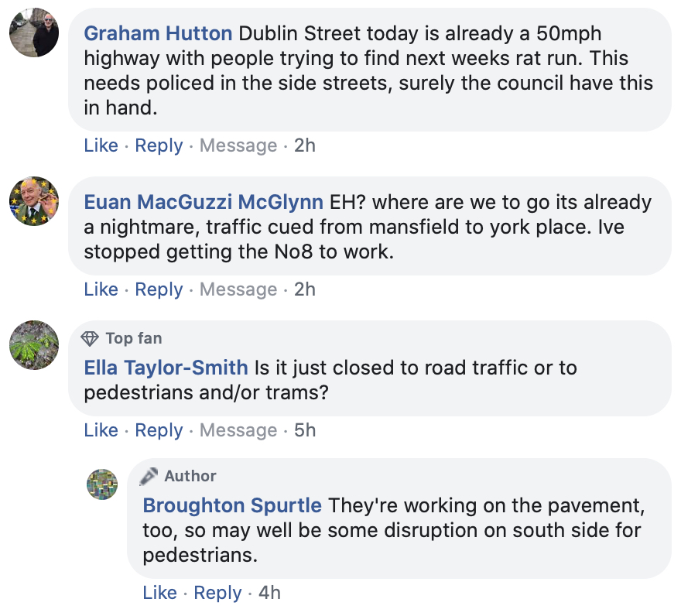This screenshot has height=616, width=681.
Task: Click Ella Taylor-Smith's leaf avatar
Action: point(34,345)
